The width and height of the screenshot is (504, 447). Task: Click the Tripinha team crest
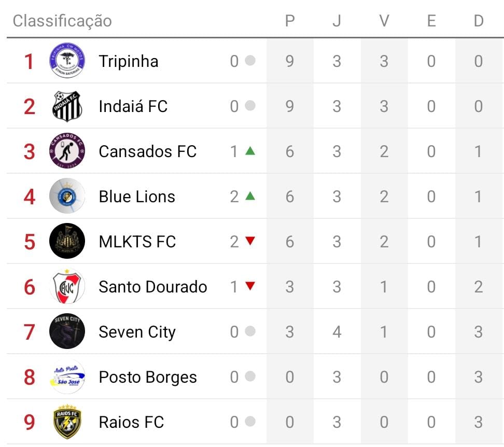tap(67, 61)
